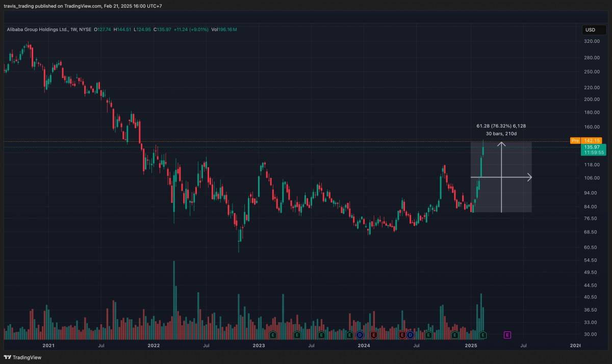Click the red earnings E marker beside mid-2024 dividend
Viewport: 612px width, 364px height.
[x=402, y=335]
